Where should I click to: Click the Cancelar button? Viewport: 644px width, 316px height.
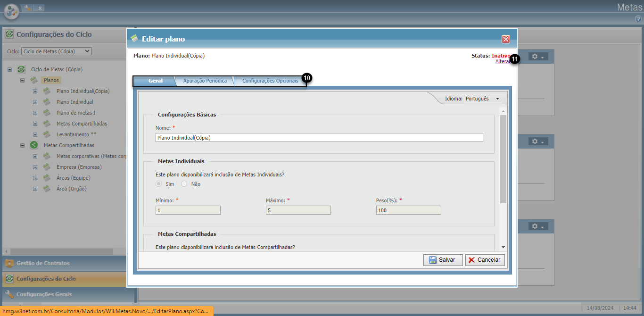[x=485, y=260]
